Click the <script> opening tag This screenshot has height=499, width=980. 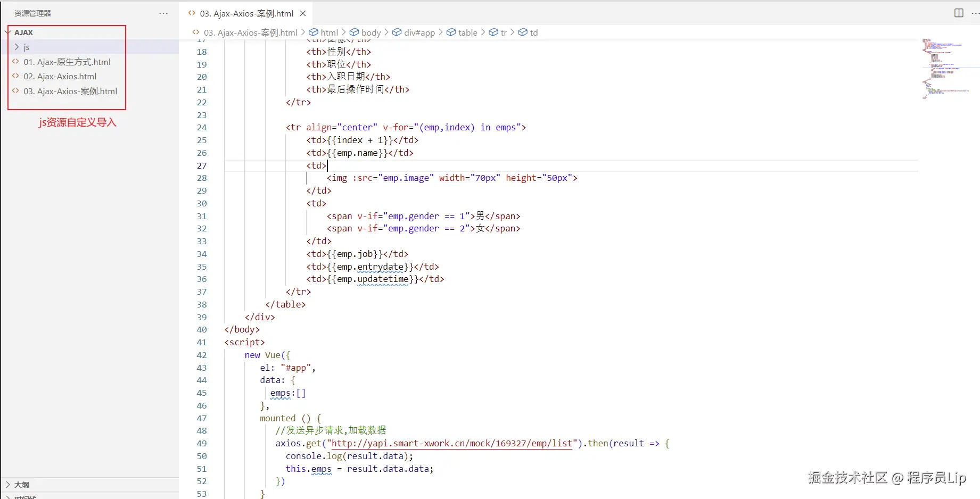tap(244, 343)
